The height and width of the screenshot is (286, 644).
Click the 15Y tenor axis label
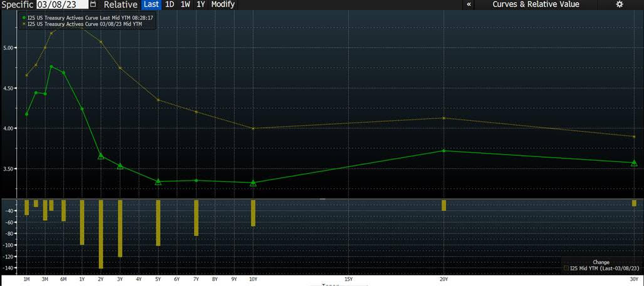[348, 279]
